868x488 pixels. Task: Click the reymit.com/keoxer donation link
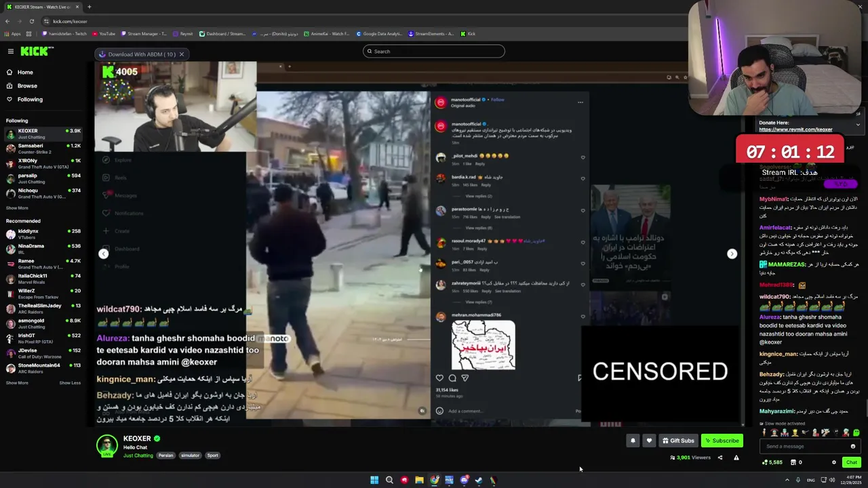pyautogui.click(x=795, y=129)
